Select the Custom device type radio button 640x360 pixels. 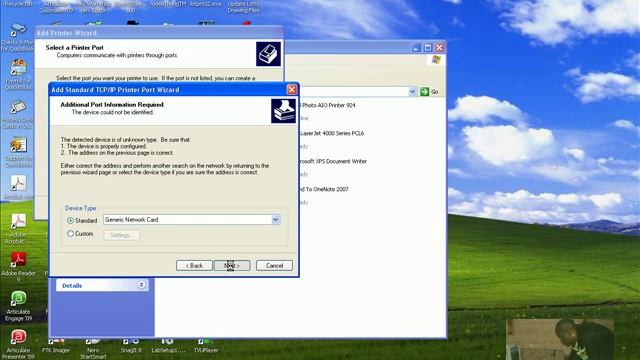pyautogui.click(x=71, y=233)
